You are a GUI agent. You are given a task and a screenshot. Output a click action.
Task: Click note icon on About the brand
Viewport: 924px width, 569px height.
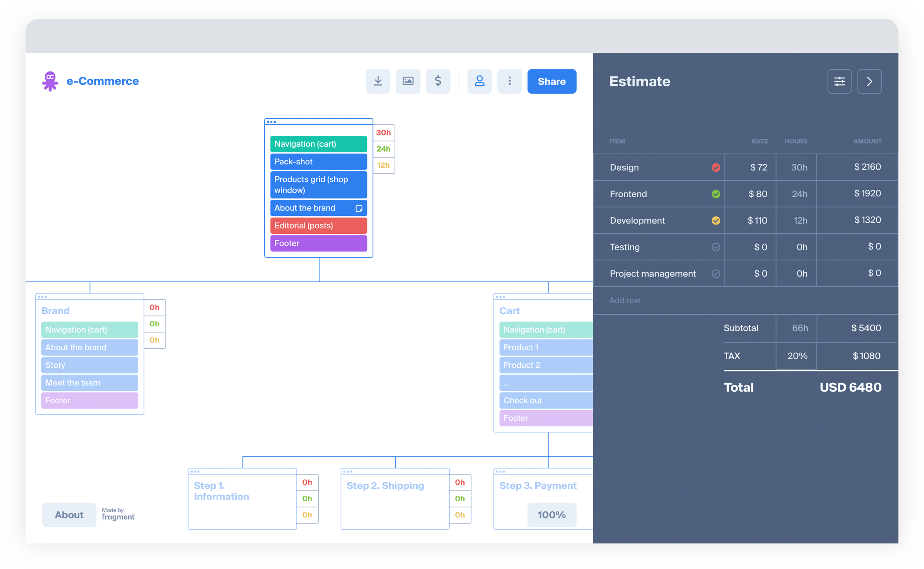coord(359,208)
